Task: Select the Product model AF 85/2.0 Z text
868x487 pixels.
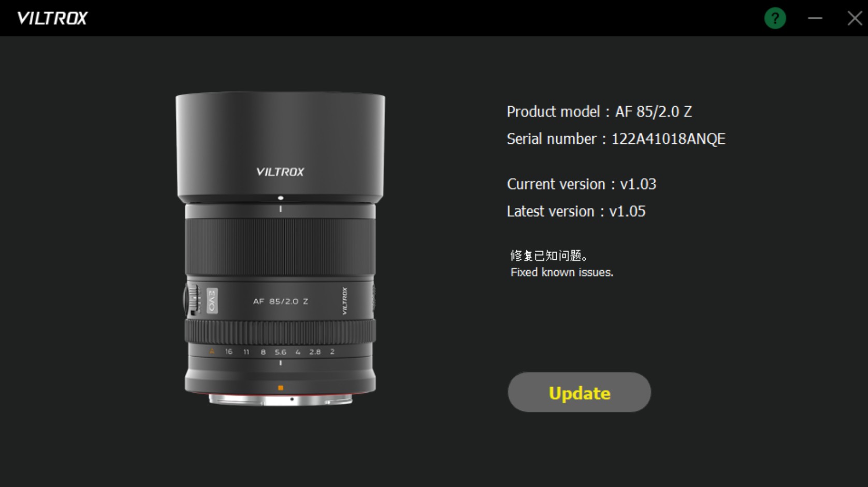Action: click(x=599, y=112)
